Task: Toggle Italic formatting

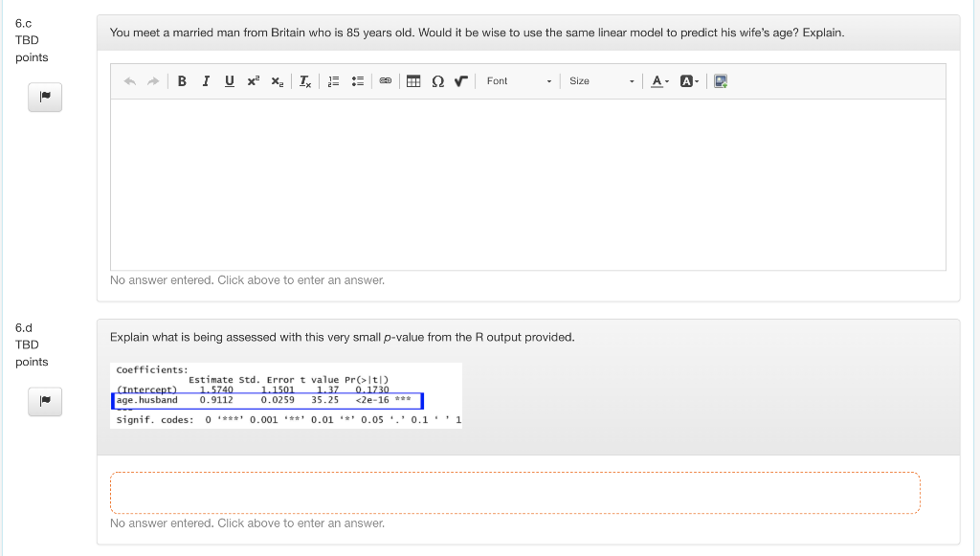Action: point(206,81)
